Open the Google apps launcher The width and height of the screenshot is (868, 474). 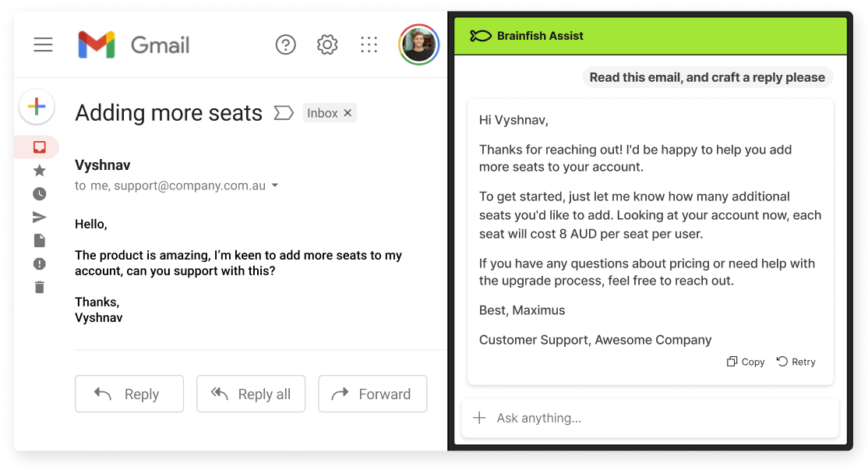point(369,44)
